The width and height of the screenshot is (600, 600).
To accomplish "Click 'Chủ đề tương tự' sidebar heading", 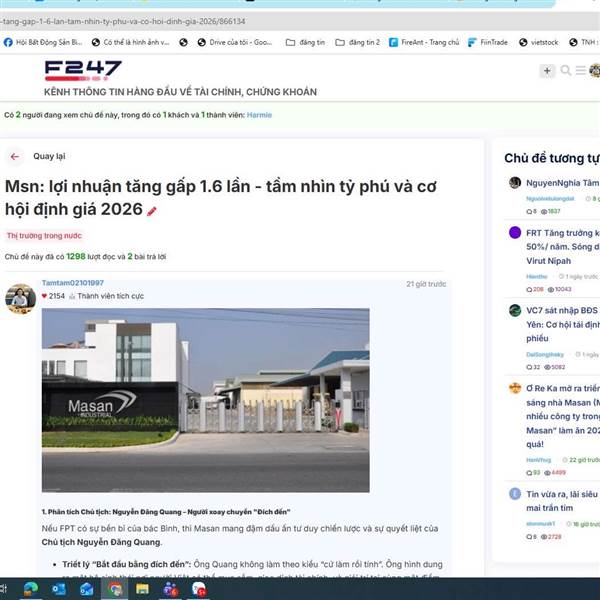I will (552, 158).
